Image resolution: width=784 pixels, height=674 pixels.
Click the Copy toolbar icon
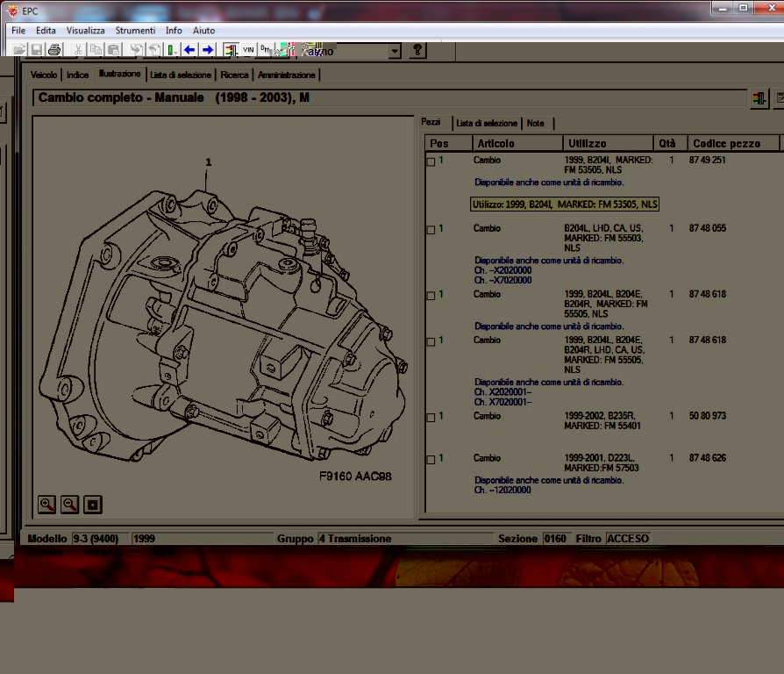[x=96, y=49]
